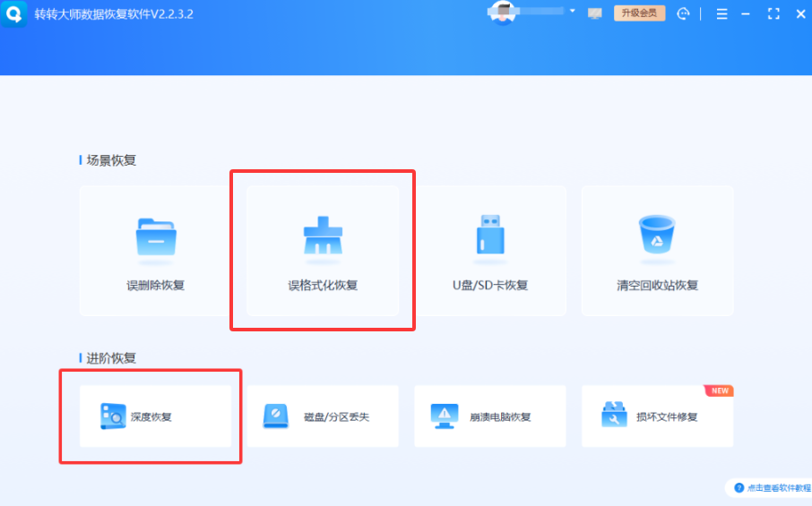Start 深度恢复 via its magnifier icon
The height and width of the screenshot is (506, 812).
pyautogui.click(x=113, y=416)
